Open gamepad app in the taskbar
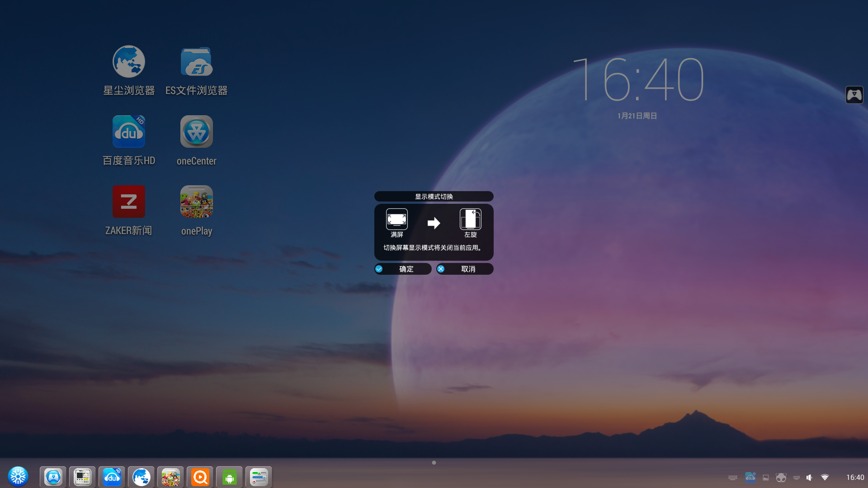 coord(53,477)
